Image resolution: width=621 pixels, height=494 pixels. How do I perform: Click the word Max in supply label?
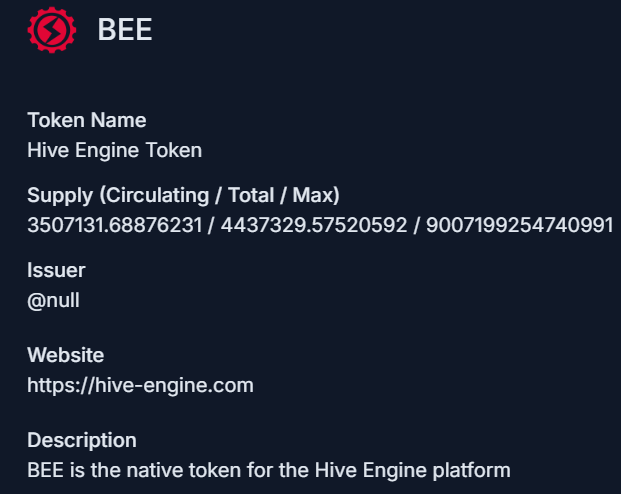click(x=312, y=194)
